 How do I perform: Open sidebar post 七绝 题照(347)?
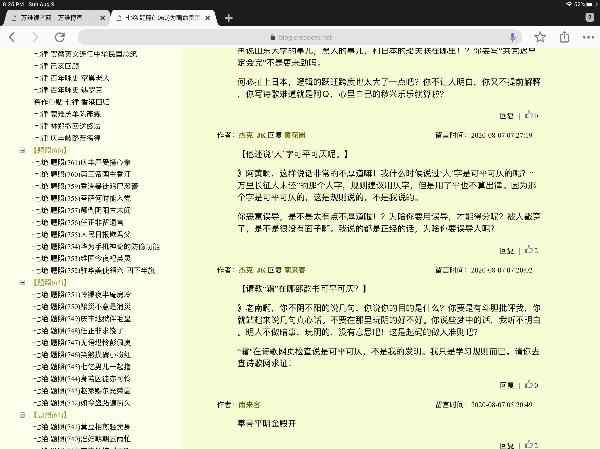click(82, 343)
